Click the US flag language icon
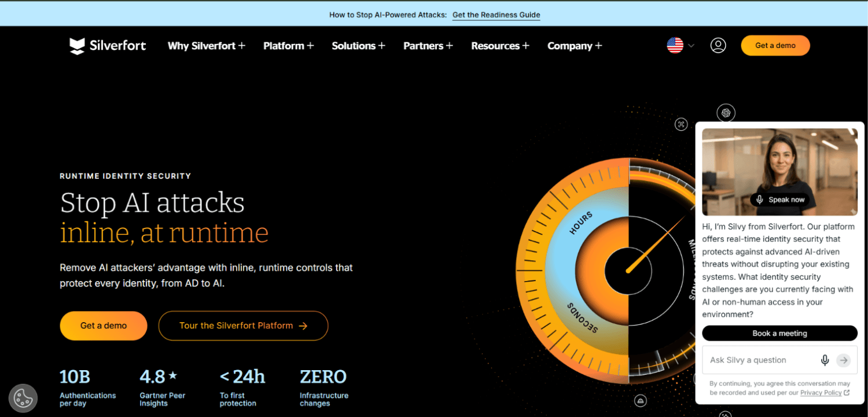This screenshot has height=417, width=868. pyautogui.click(x=675, y=46)
